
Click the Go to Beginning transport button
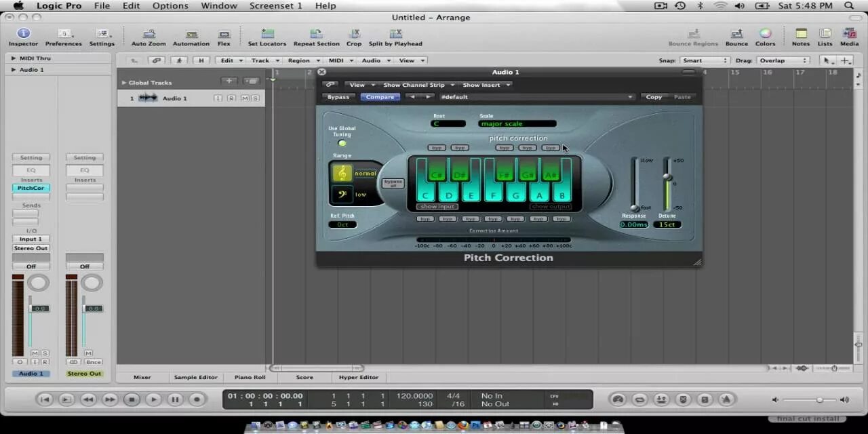[45, 399]
